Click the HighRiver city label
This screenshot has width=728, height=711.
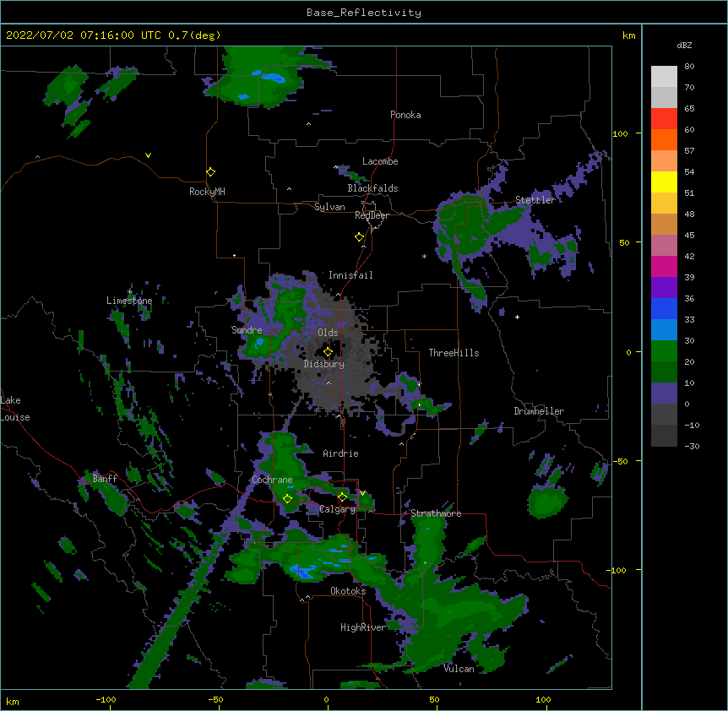tap(363, 627)
